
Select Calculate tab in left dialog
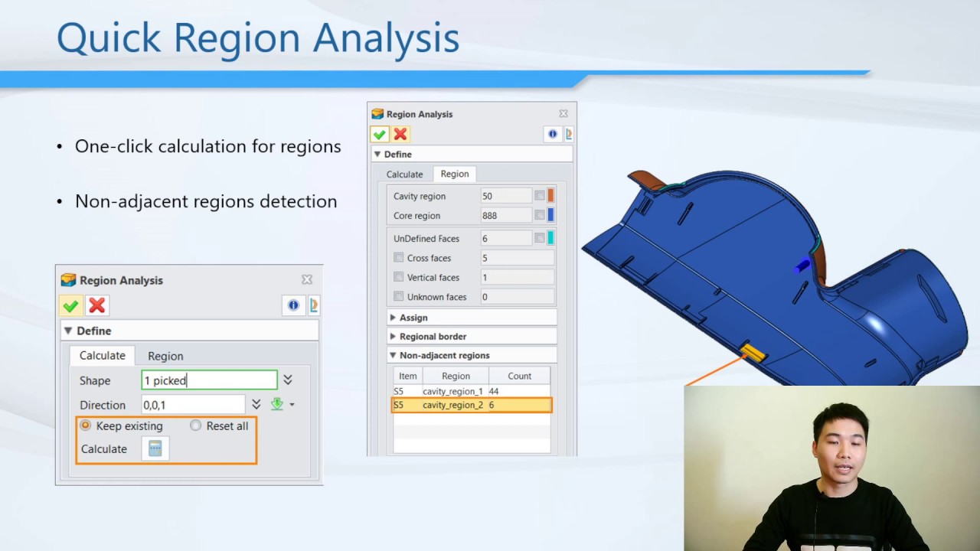[x=103, y=355]
